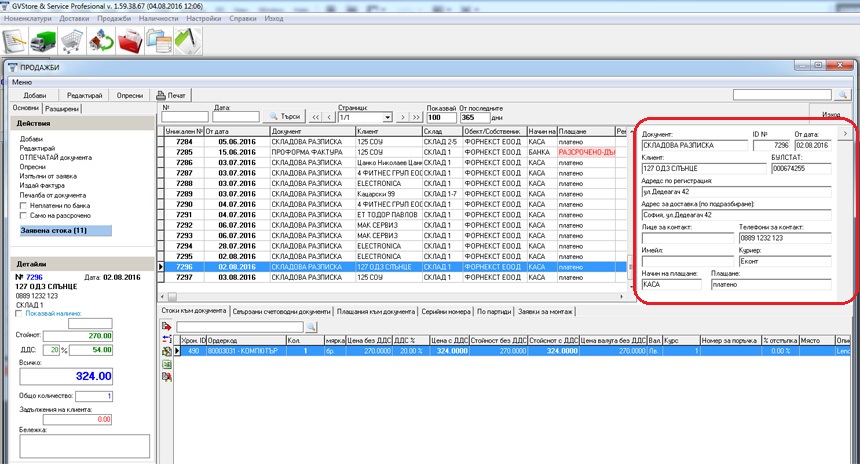Open the Продажби menu

pos(114,18)
